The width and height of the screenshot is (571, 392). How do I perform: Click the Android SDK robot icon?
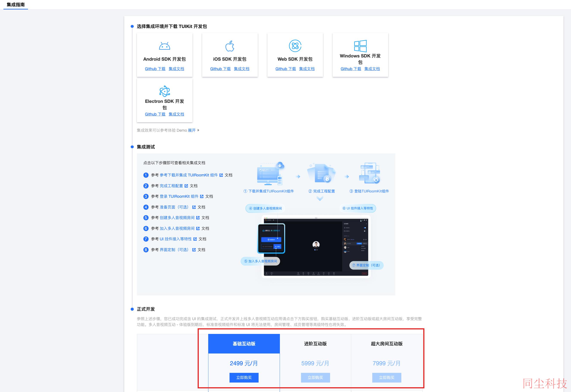pyautogui.click(x=164, y=46)
